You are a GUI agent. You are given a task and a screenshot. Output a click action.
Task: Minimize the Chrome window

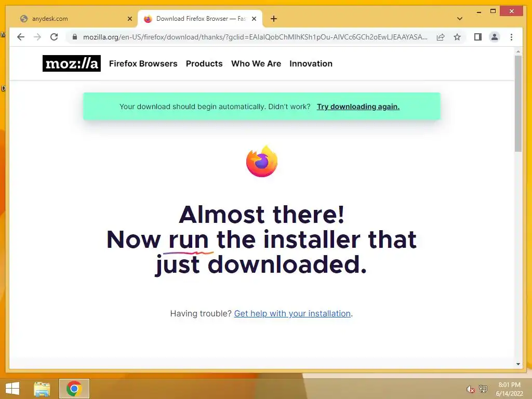[478, 11]
